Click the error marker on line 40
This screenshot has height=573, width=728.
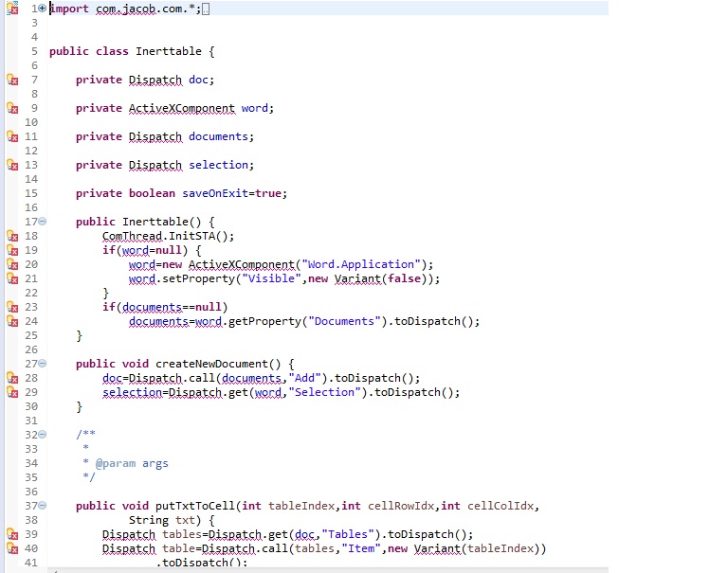[12, 548]
